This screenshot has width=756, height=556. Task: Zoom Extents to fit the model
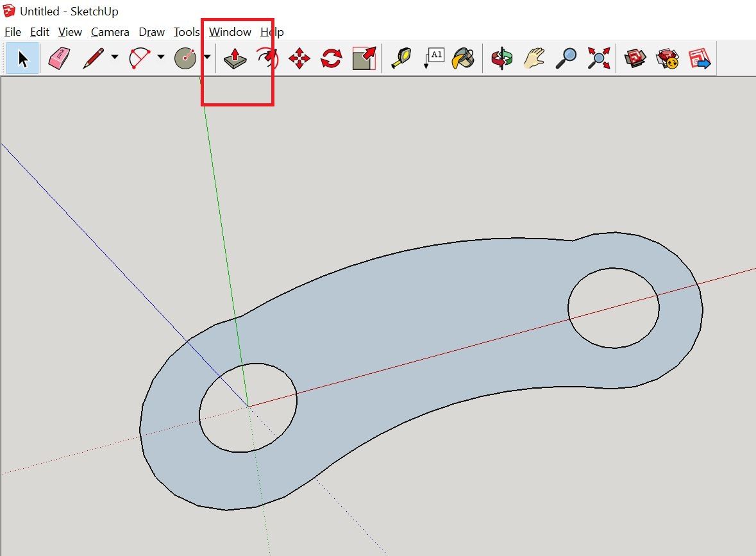click(x=598, y=58)
